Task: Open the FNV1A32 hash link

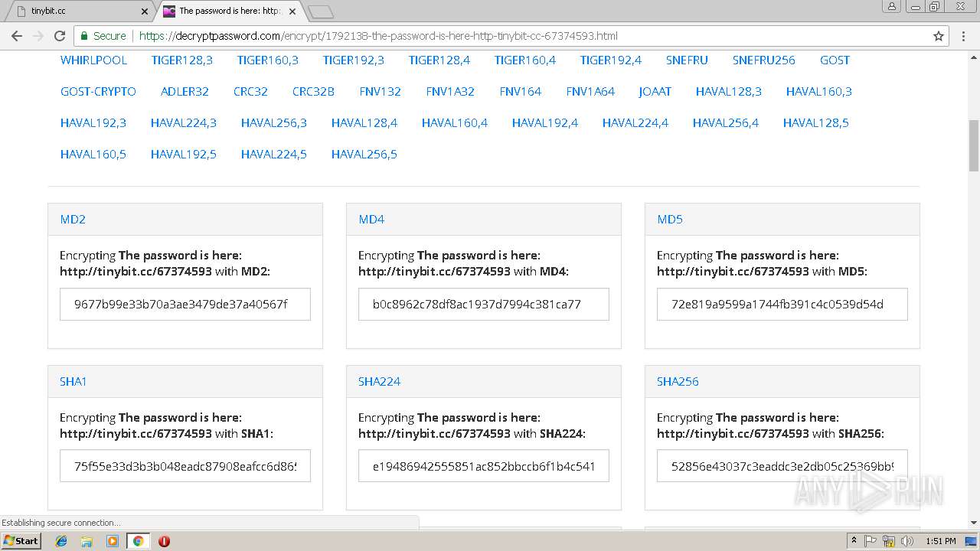Action: 450,91
